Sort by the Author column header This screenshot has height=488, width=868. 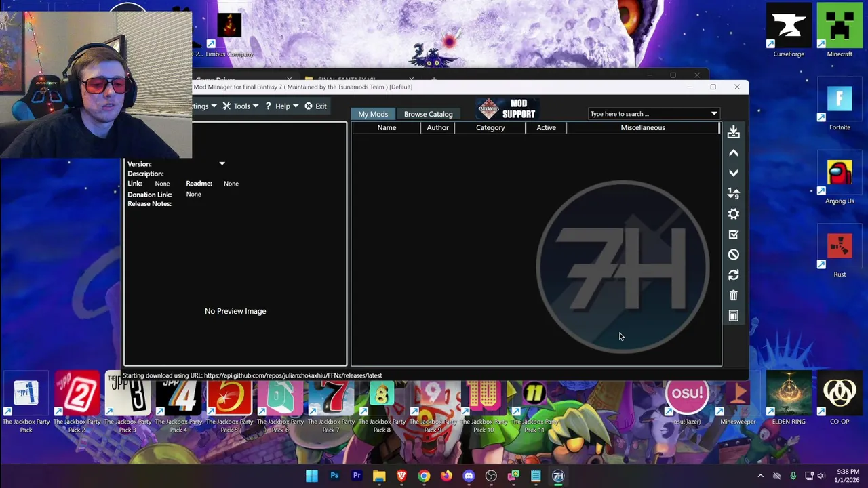(x=437, y=127)
